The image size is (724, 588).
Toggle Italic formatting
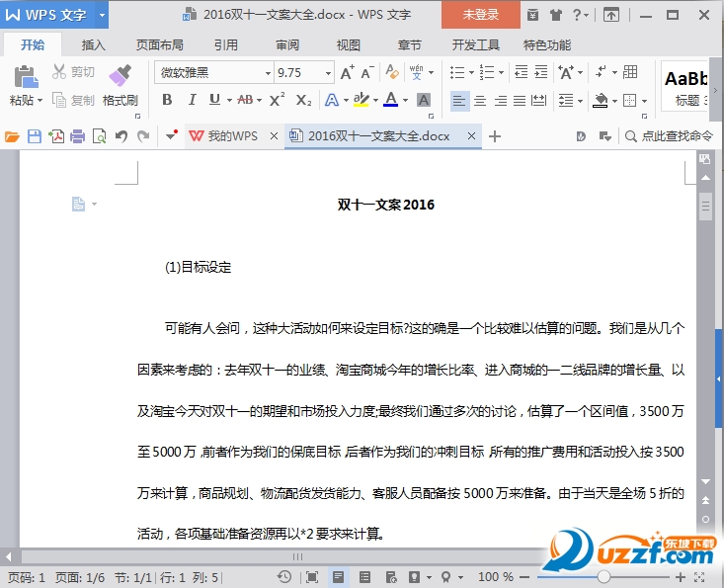point(192,100)
